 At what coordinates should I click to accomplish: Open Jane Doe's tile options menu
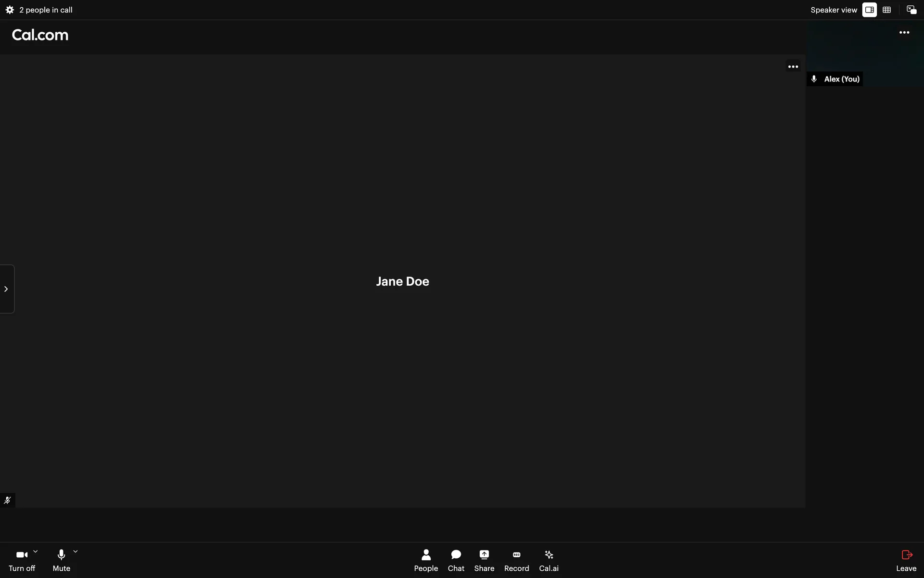point(793,66)
